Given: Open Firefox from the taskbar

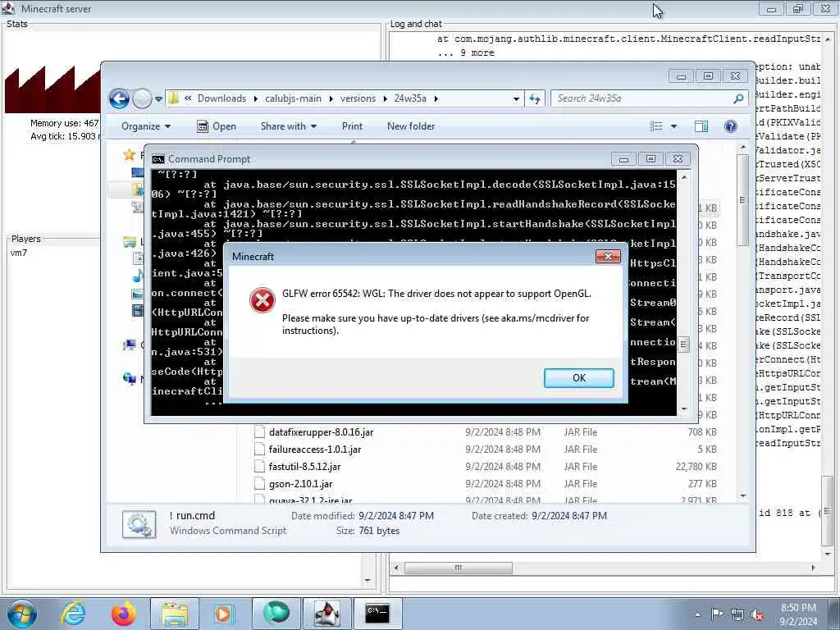Looking at the screenshot, I should click(123, 614).
